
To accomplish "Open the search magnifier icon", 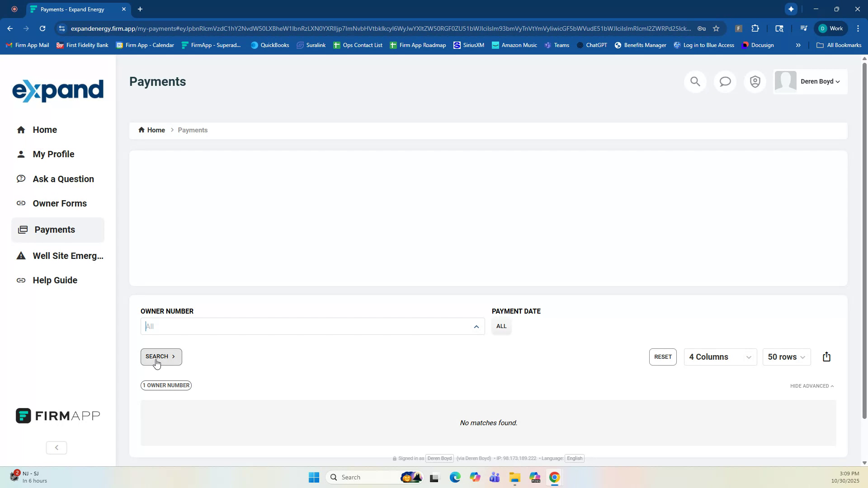I will 695,81.
